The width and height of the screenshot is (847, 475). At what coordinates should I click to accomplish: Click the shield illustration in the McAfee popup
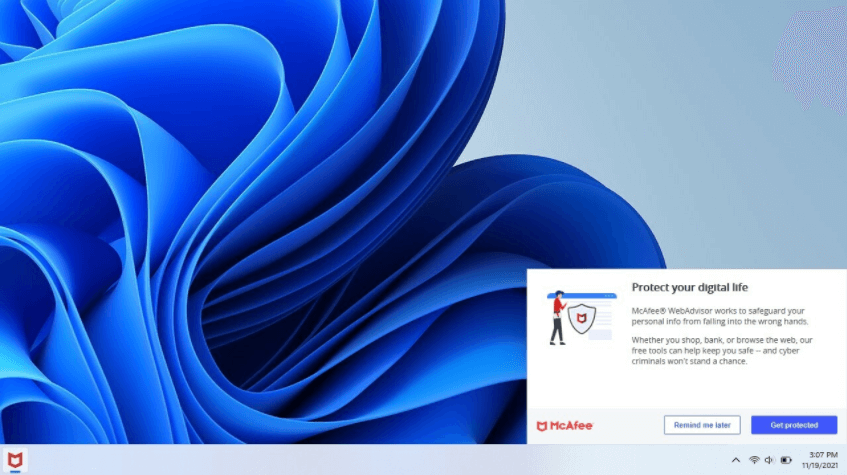tap(582, 318)
